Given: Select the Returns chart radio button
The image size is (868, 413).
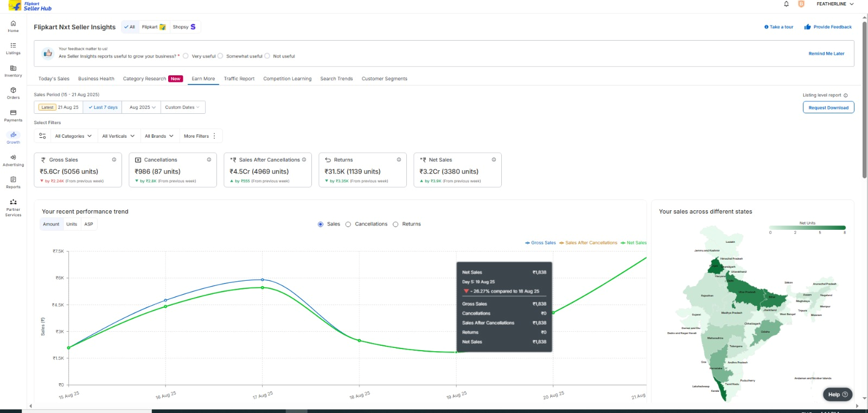Looking at the screenshot, I should point(395,224).
